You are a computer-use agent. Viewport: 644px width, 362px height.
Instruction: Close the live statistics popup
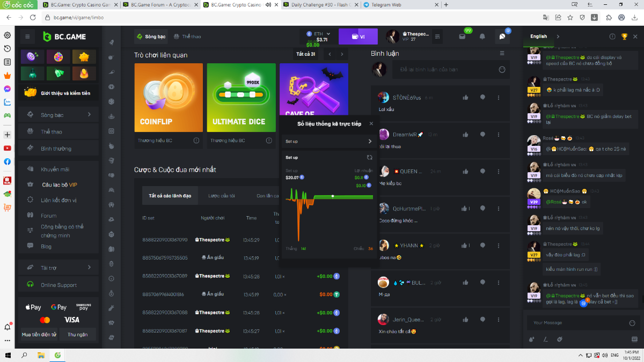click(371, 123)
